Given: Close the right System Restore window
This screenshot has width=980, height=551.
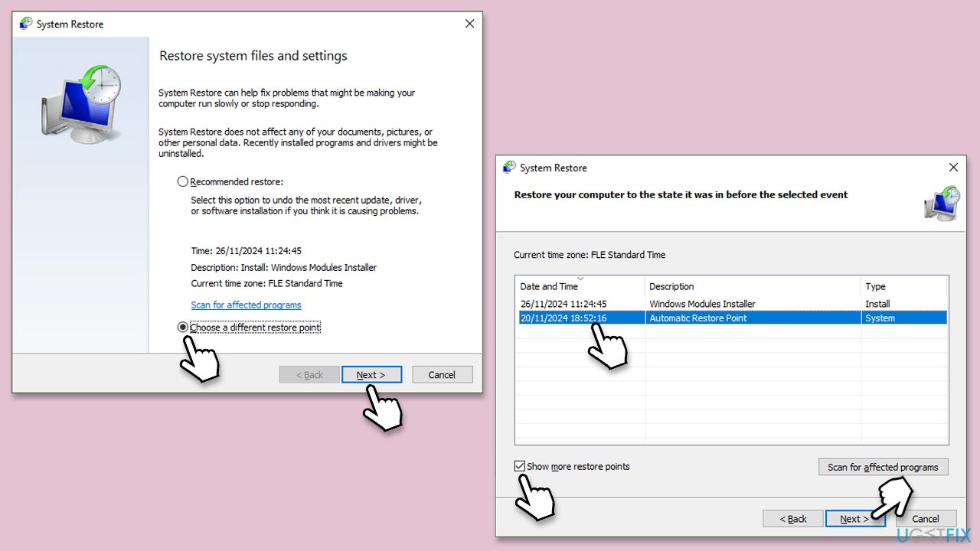Looking at the screenshot, I should [953, 167].
